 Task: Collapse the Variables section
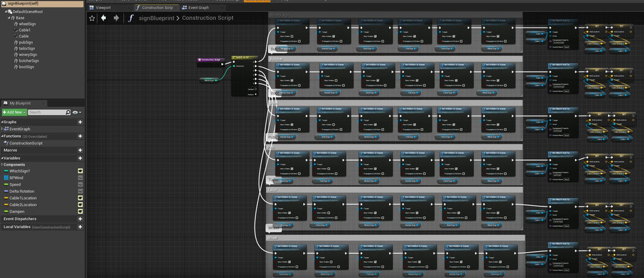[x=2, y=158]
